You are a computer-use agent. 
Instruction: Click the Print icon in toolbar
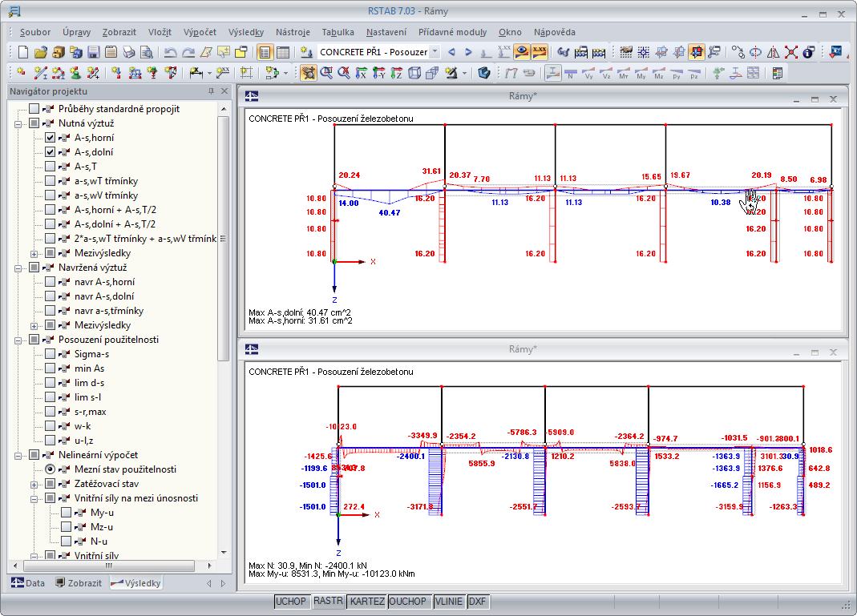[129, 52]
